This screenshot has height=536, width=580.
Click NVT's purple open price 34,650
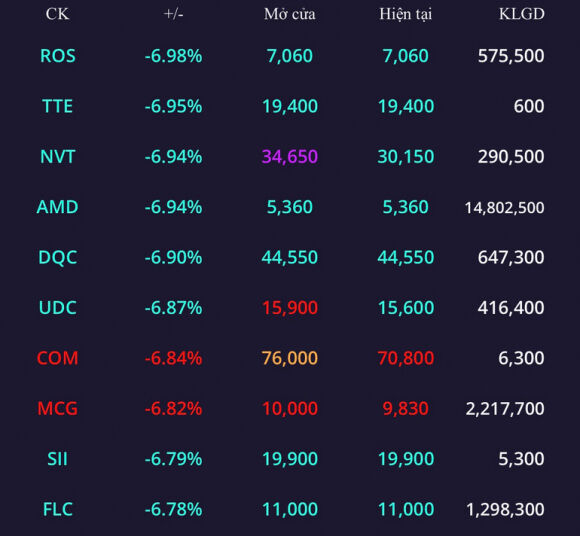(x=290, y=157)
